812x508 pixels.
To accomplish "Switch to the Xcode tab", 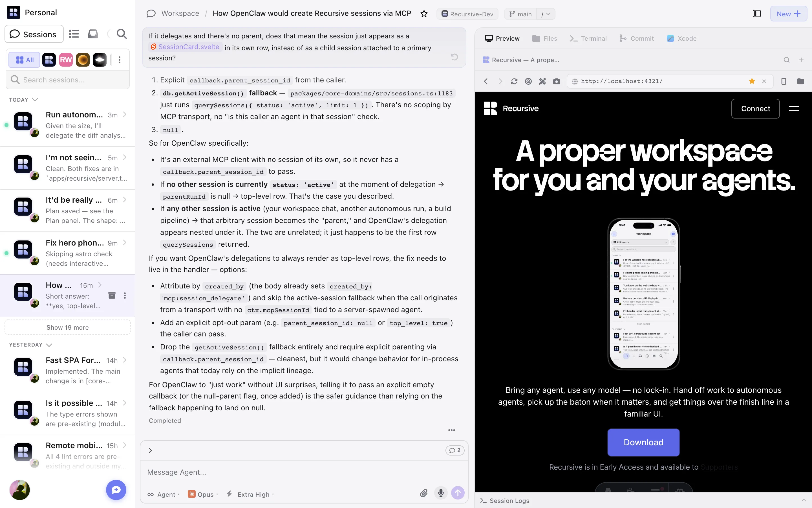I will tap(682, 39).
